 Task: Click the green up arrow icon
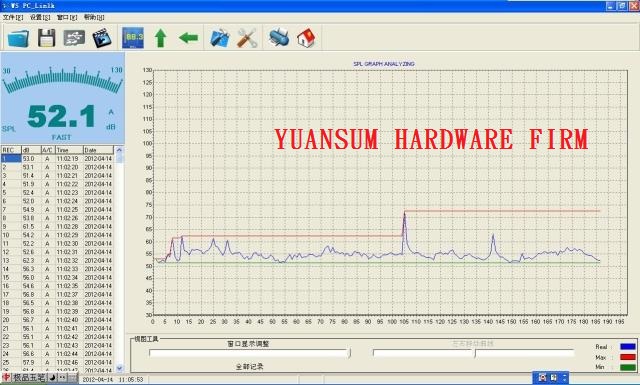[160, 38]
